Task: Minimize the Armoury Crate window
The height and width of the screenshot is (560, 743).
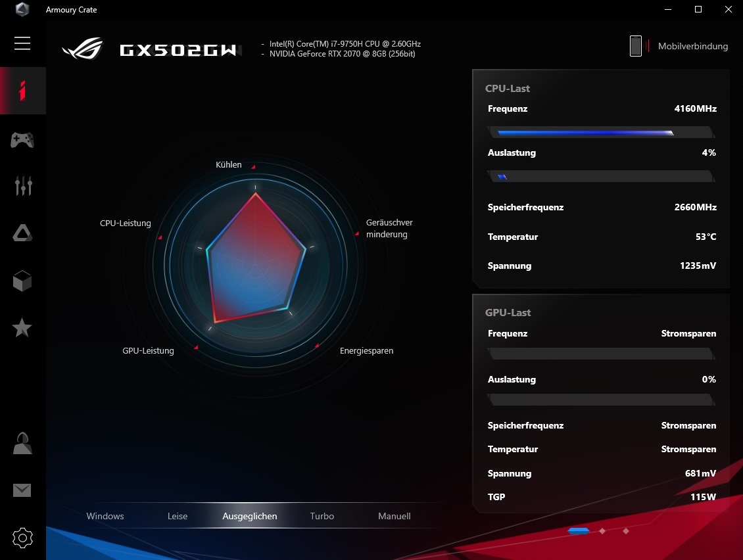Action: (x=668, y=9)
